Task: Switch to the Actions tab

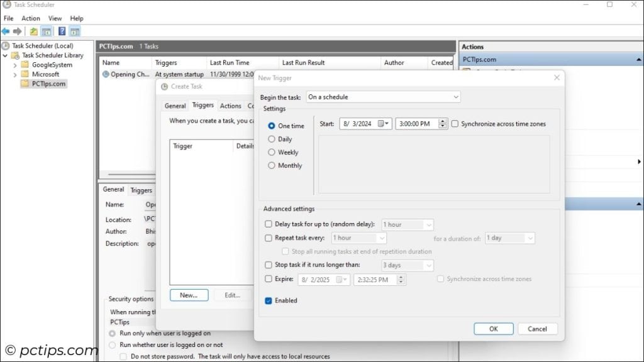Action: pos(230,106)
